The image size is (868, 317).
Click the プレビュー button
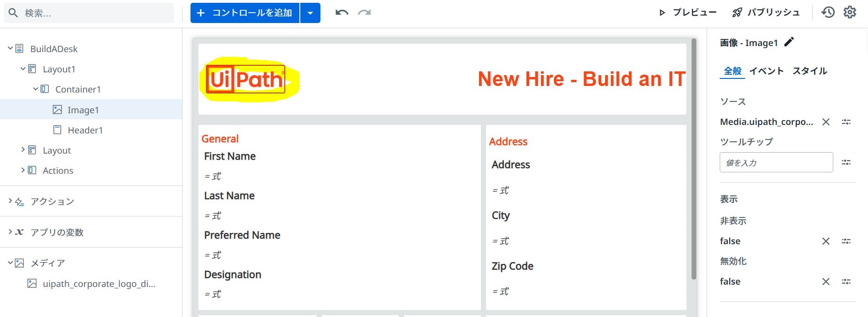click(x=688, y=13)
